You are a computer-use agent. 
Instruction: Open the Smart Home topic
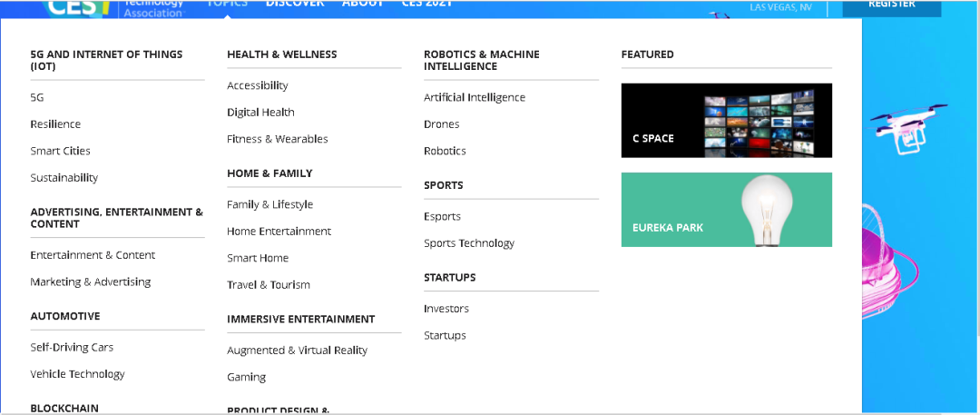pyautogui.click(x=258, y=258)
